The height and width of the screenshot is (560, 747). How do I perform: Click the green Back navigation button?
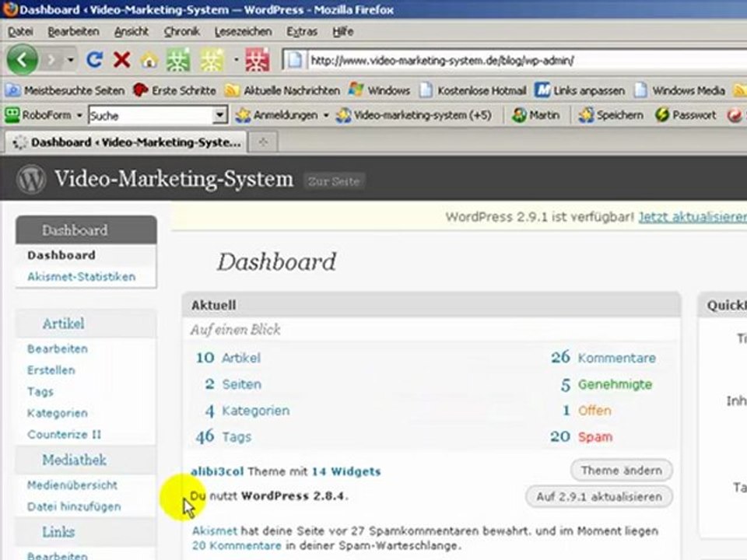(x=22, y=60)
